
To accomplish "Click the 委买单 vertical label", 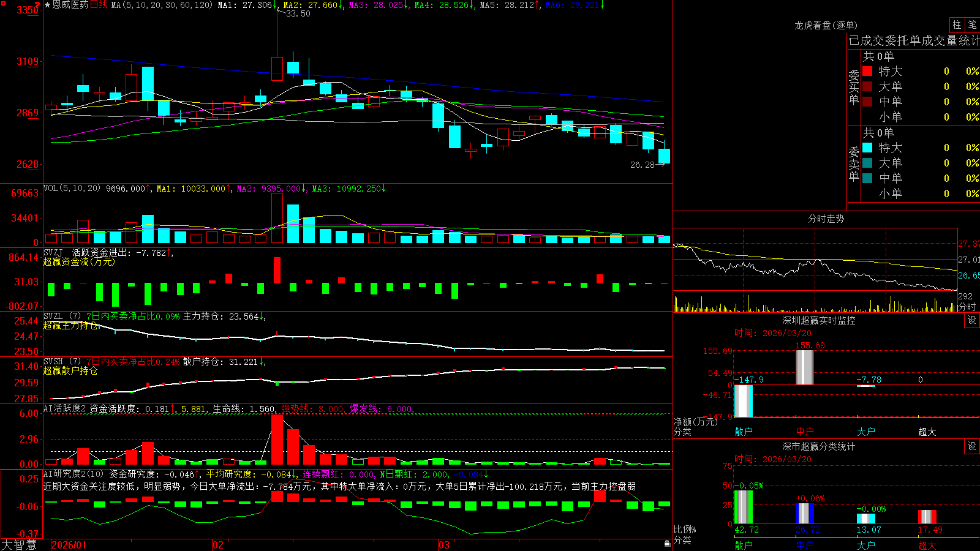I will click(x=854, y=87).
